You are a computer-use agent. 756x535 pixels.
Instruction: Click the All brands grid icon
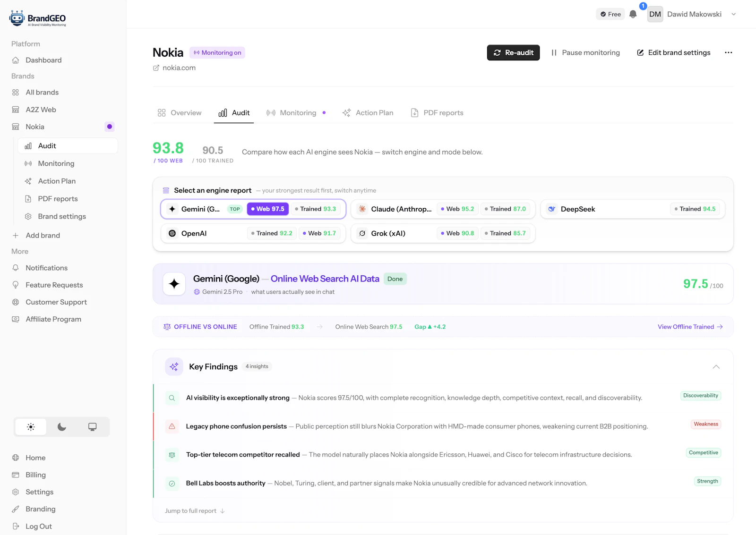(x=16, y=93)
